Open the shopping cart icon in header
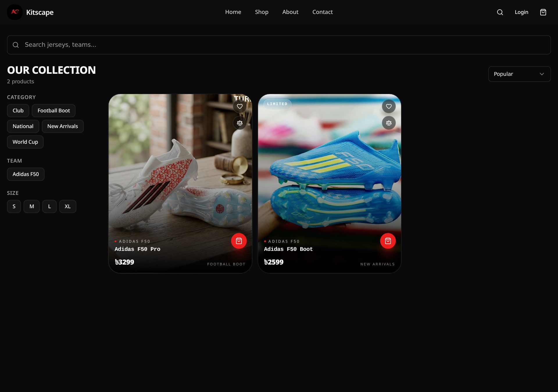The image size is (558, 392). [543, 12]
